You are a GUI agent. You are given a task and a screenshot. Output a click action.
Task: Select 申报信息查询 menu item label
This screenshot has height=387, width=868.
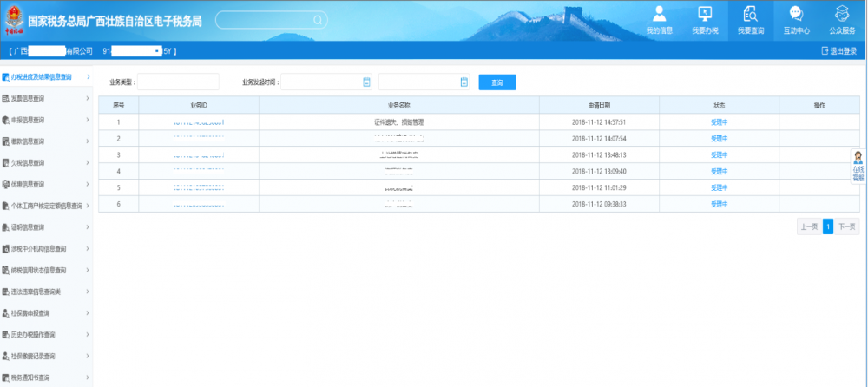pos(28,120)
